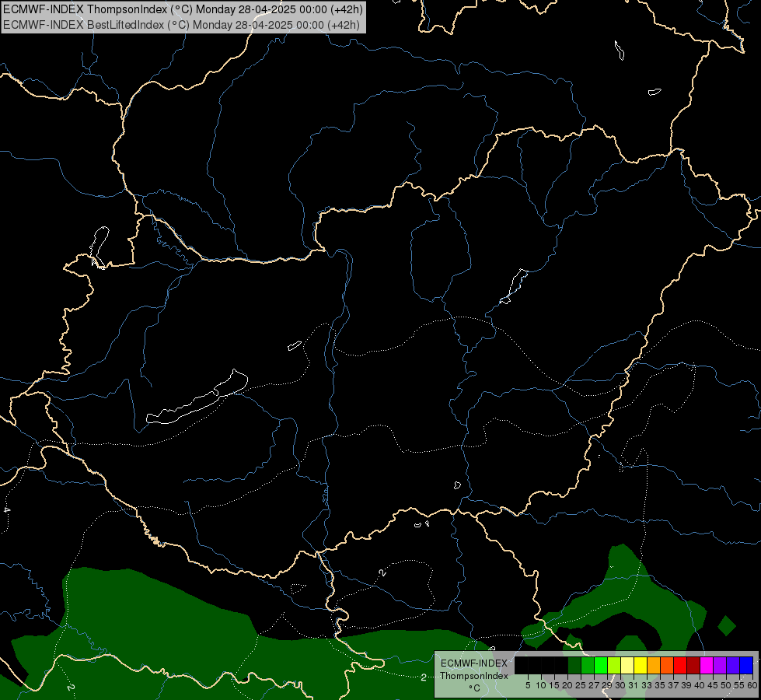The image size is (761, 700).
Task: Click the magenta 40–45 legend swatch
Action: coord(706,665)
